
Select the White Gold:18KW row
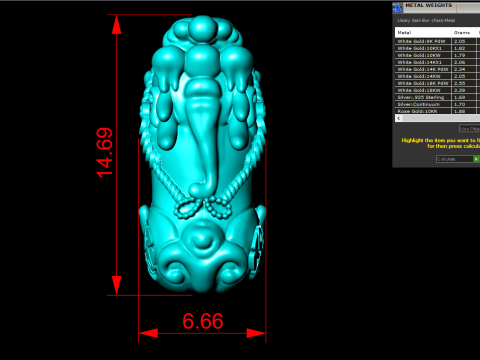tap(437, 90)
